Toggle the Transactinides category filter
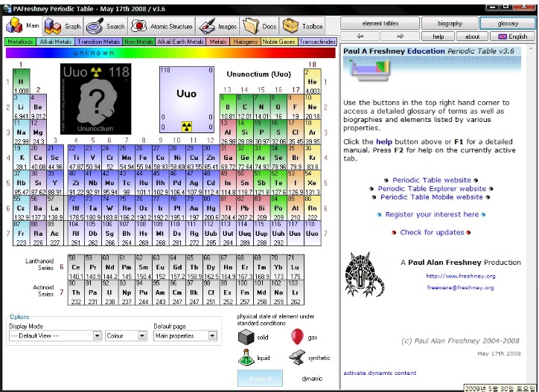Screen dimensions: 539x392 317,42
